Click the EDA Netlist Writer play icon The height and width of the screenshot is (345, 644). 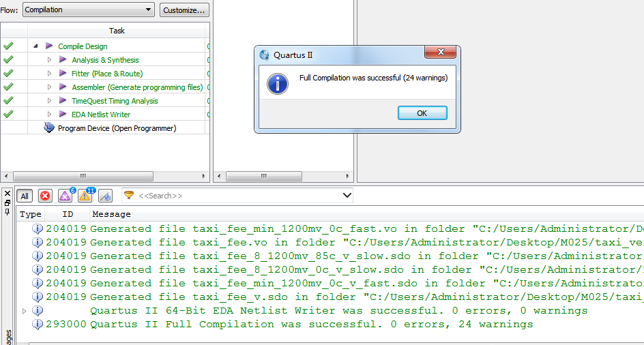tap(63, 114)
